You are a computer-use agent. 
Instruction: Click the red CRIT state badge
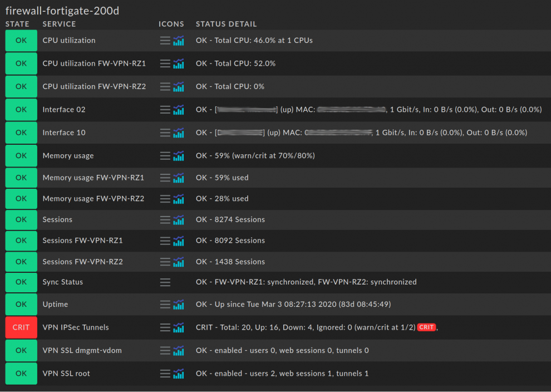pos(21,327)
